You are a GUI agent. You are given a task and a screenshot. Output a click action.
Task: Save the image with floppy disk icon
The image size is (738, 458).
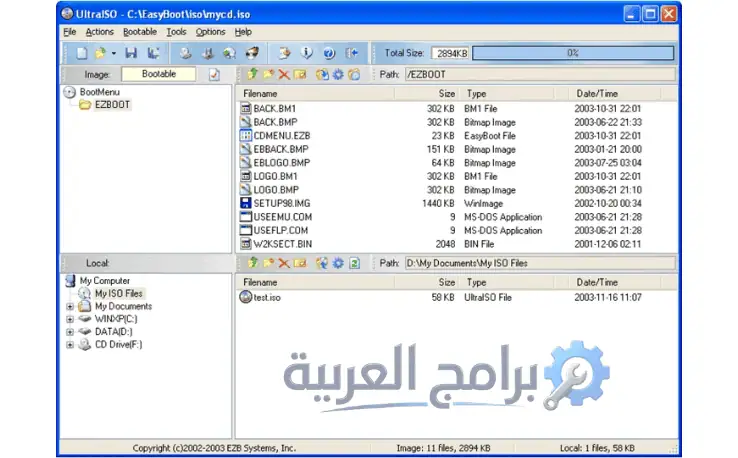tap(131, 53)
